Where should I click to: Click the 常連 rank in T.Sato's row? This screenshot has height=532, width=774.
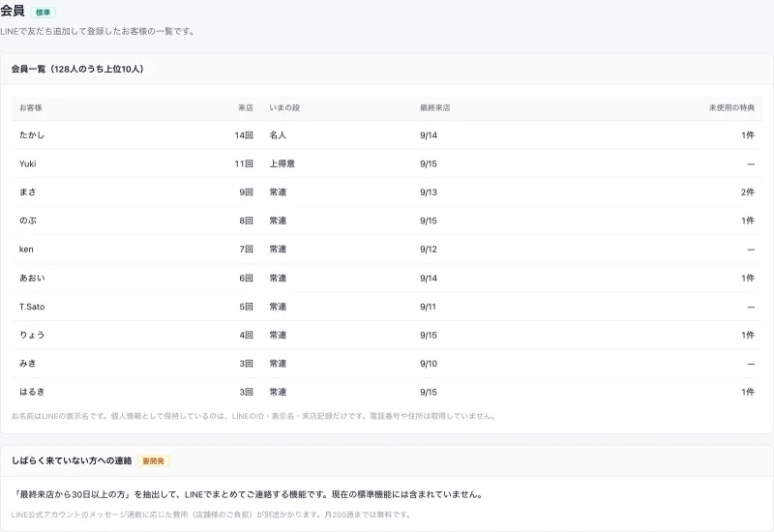click(278, 307)
